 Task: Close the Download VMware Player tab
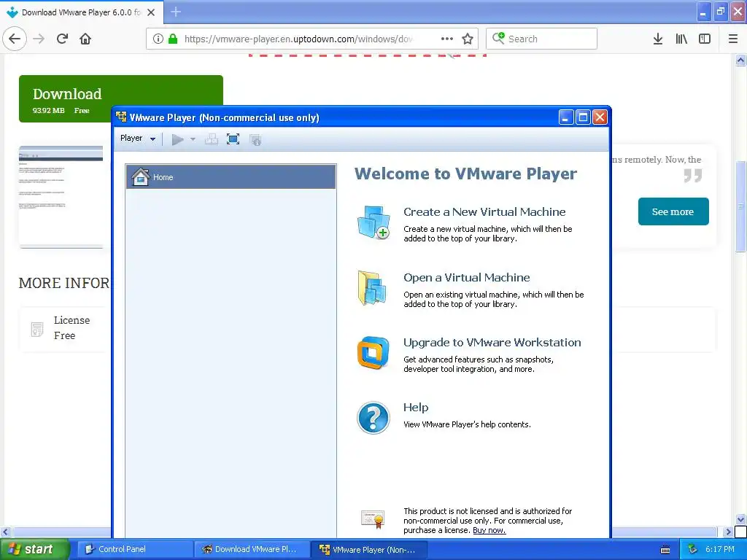coord(151,12)
